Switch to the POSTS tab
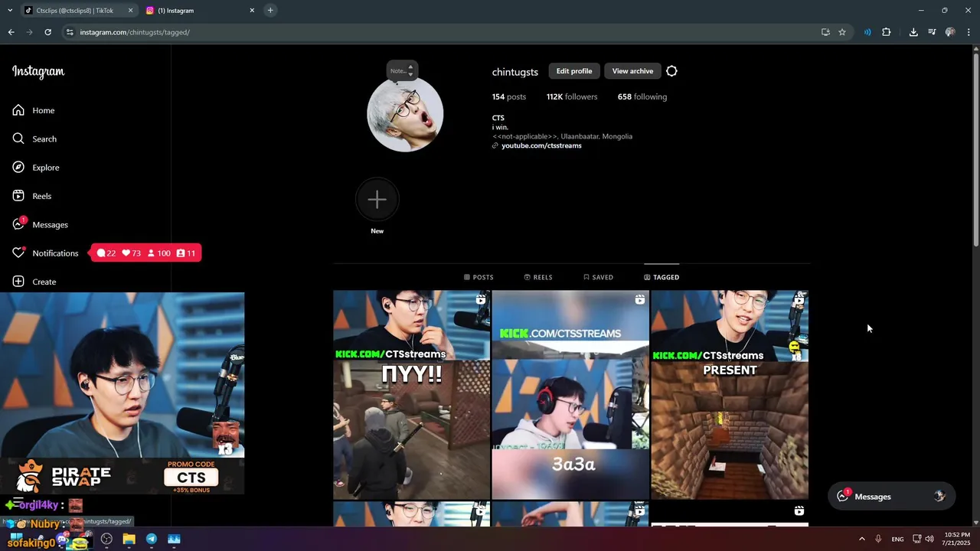 [x=479, y=277]
